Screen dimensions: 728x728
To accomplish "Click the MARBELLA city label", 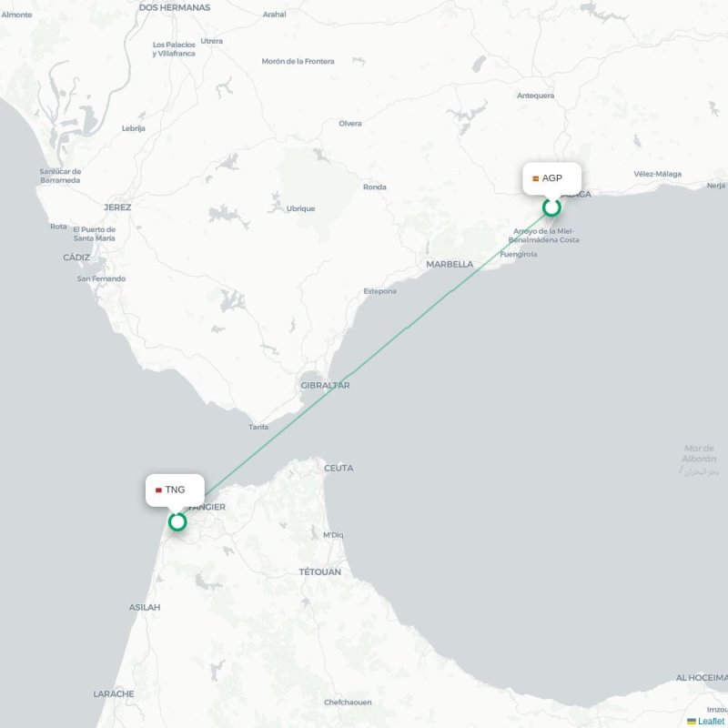I will click(450, 264).
